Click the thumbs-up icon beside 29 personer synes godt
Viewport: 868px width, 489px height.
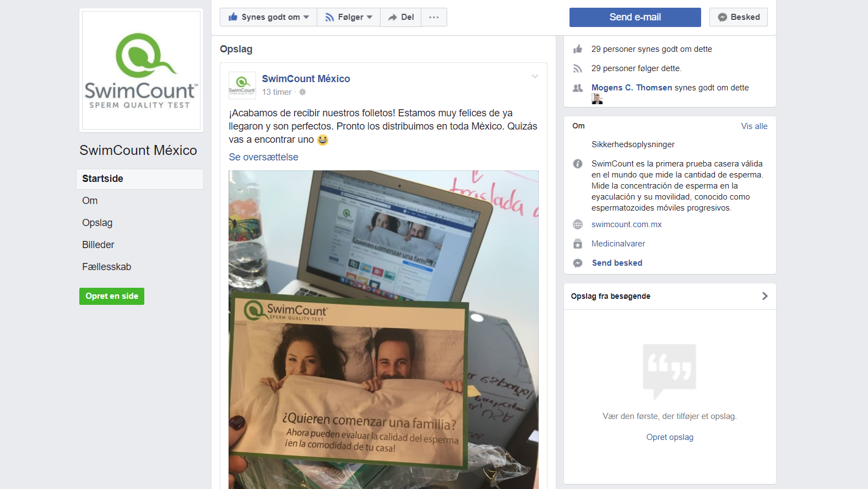click(578, 49)
